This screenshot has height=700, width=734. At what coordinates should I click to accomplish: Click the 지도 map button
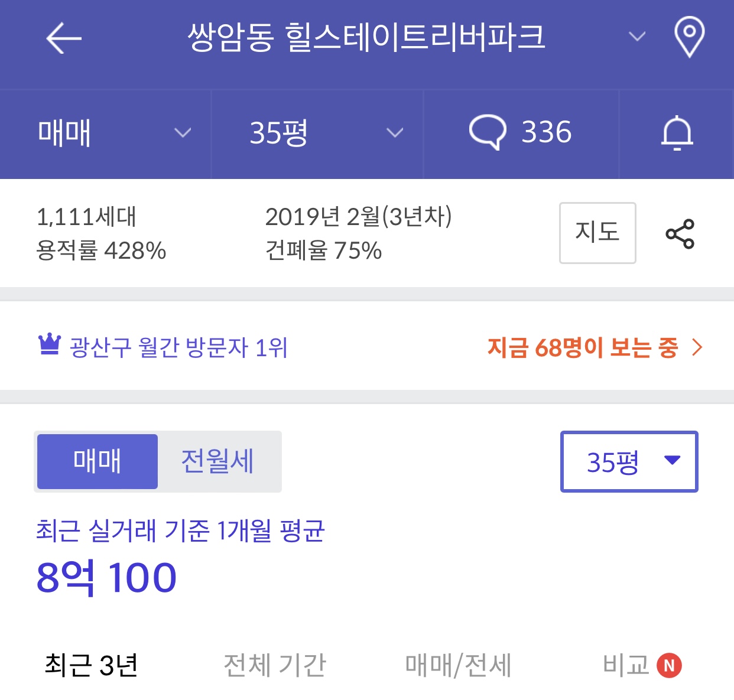pyautogui.click(x=597, y=233)
